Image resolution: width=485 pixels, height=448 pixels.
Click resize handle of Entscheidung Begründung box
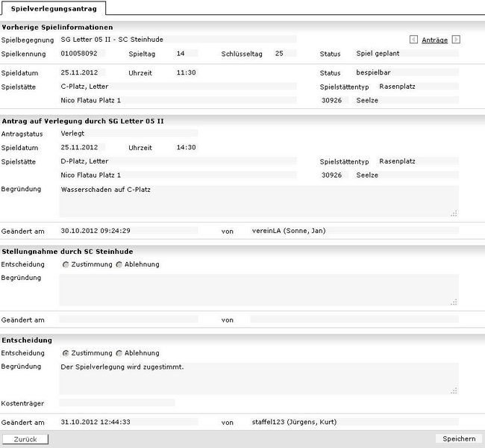454,391
